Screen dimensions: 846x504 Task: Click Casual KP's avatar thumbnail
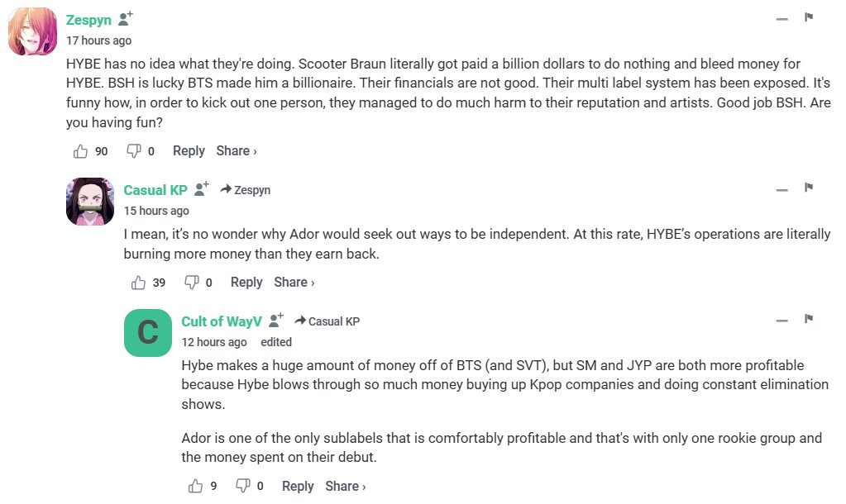pyautogui.click(x=90, y=201)
